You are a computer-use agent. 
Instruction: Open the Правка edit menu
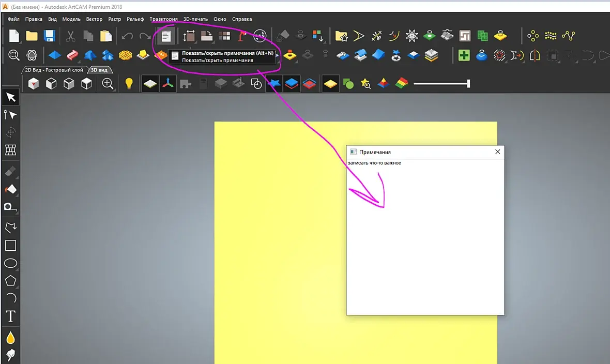point(34,19)
